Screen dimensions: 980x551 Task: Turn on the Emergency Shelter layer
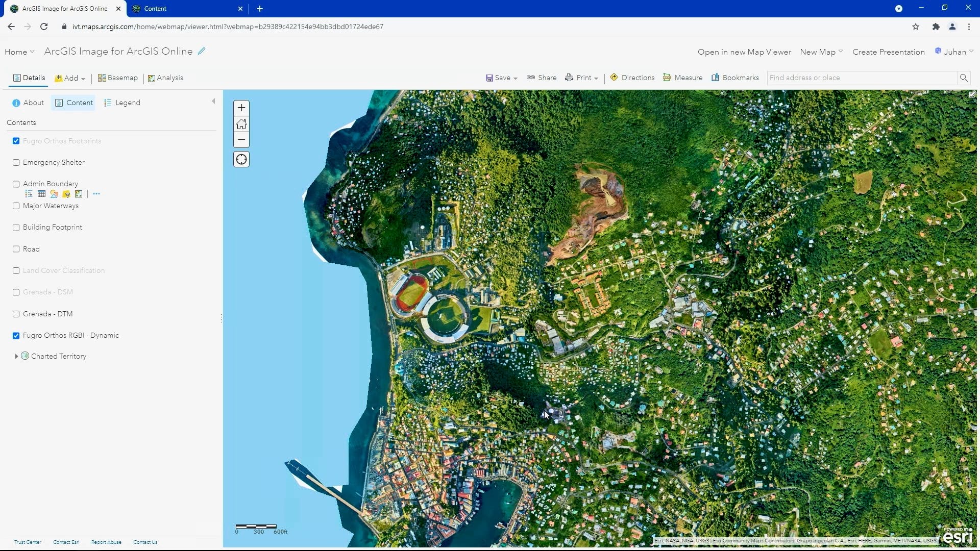pos(16,162)
